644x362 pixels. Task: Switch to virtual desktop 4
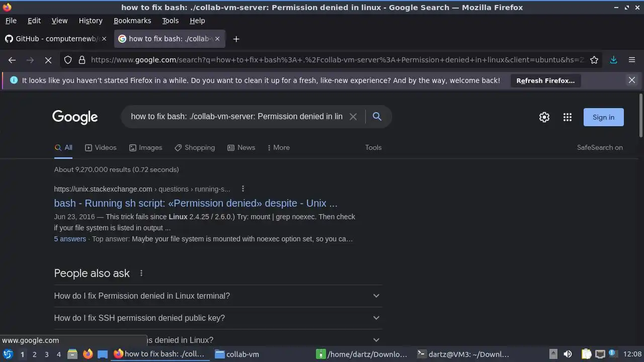click(x=58, y=354)
